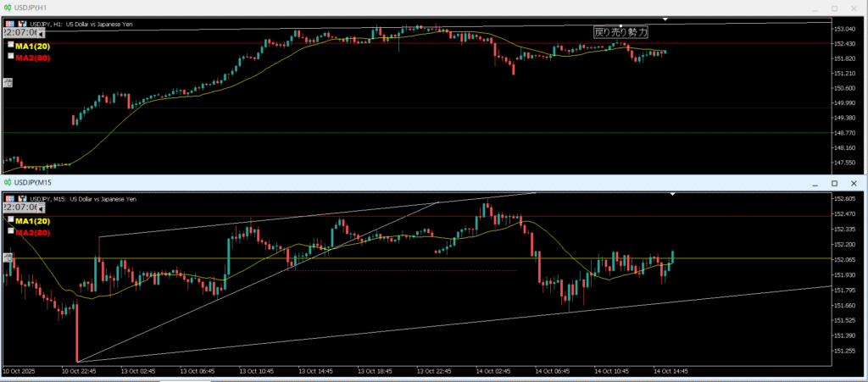Maximize the USDJPY,H1 chart window
This screenshot has width=868, height=382.
click(x=834, y=8)
